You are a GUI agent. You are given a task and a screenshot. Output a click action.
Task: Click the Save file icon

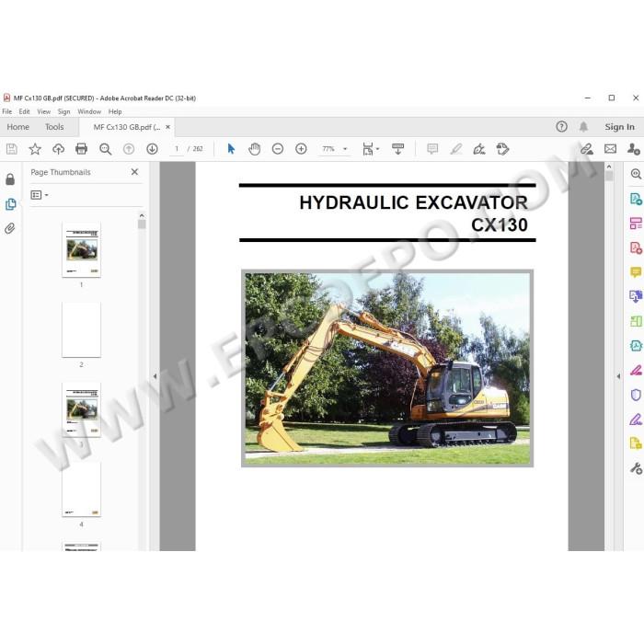11,149
